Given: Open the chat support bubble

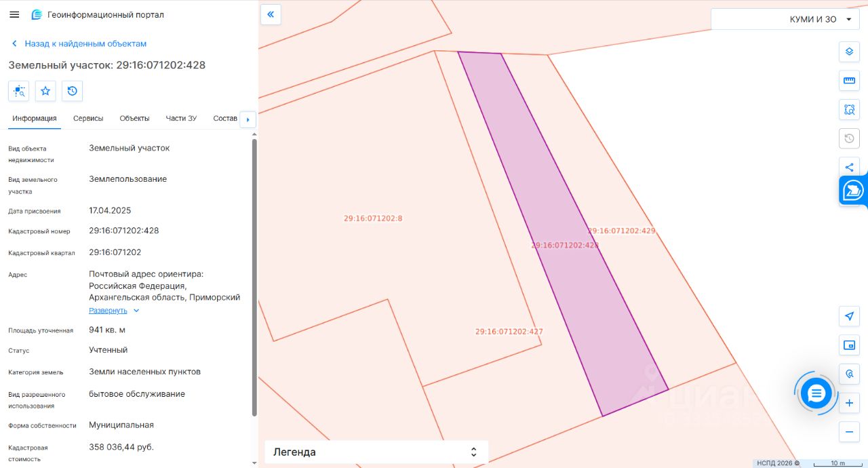Looking at the screenshot, I should pyautogui.click(x=816, y=393).
